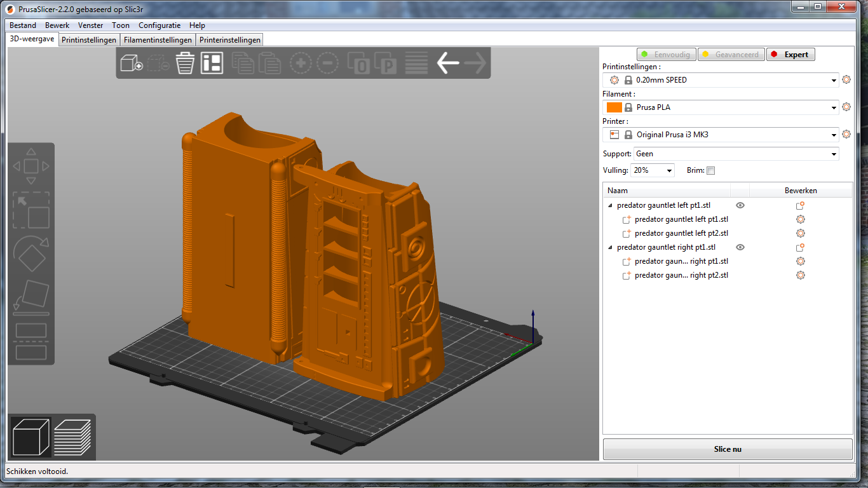
Task: Hide predator gauntlet left pt1.stl with eye icon
Action: point(740,205)
